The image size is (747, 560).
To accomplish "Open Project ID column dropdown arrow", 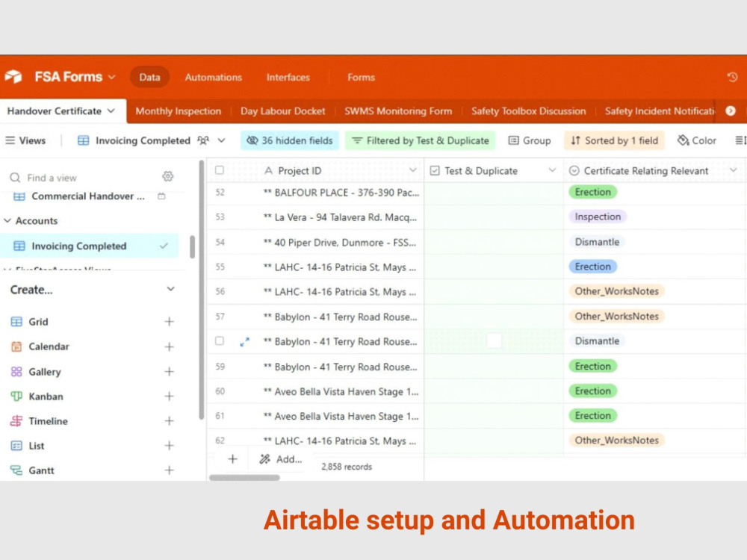I will [x=413, y=170].
